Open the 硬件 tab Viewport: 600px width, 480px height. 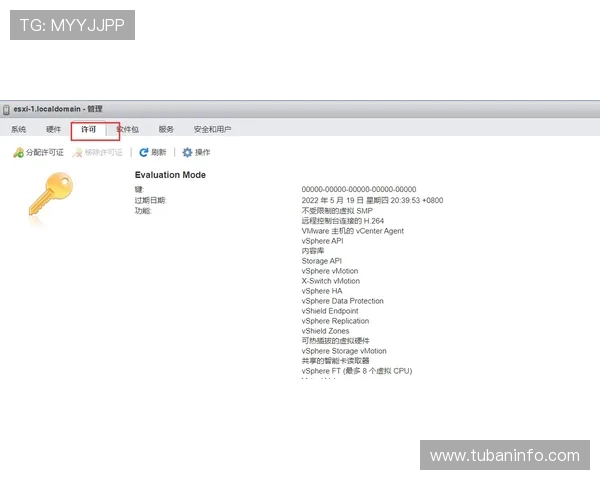point(54,130)
